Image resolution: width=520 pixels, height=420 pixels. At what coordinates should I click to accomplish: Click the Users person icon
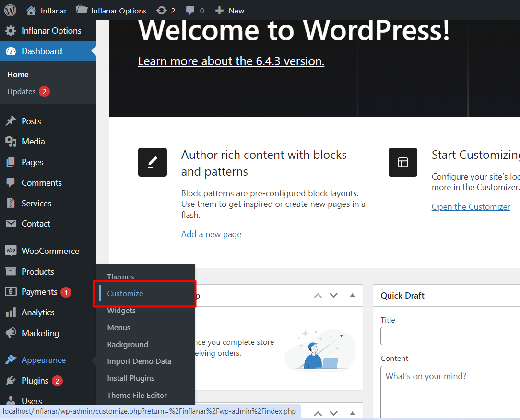click(11, 400)
